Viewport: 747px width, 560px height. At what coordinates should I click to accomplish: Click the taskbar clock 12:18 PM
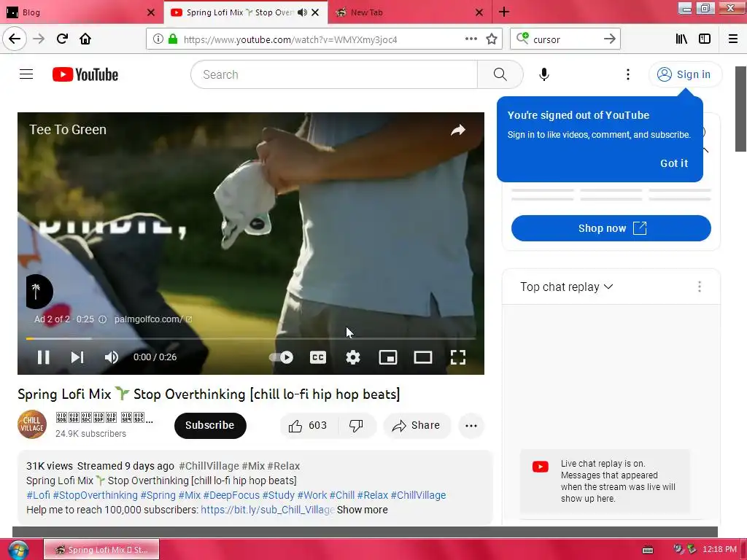click(719, 550)
